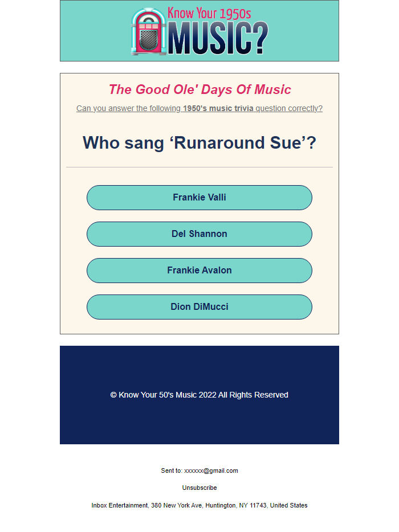The image size is (399, 532).
Task: Click the Inbox Entertainment mailing address
Action: point(199,506)
